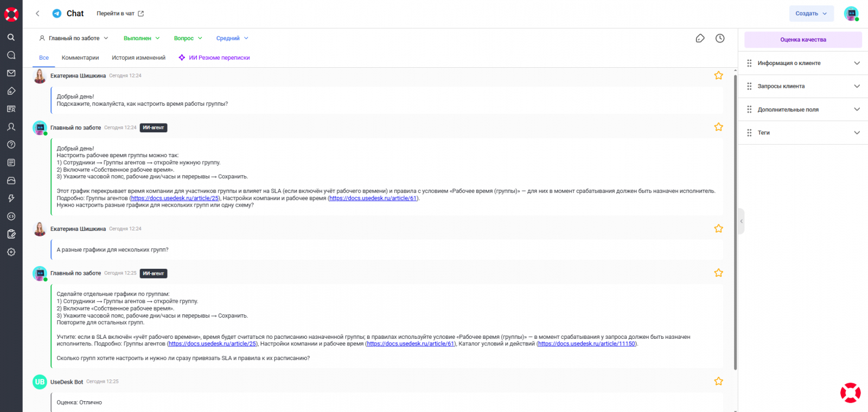Click the Перейти в чат link
Image resolution: width=868 pixels, height=412 pixels.
tap(120, 14)
